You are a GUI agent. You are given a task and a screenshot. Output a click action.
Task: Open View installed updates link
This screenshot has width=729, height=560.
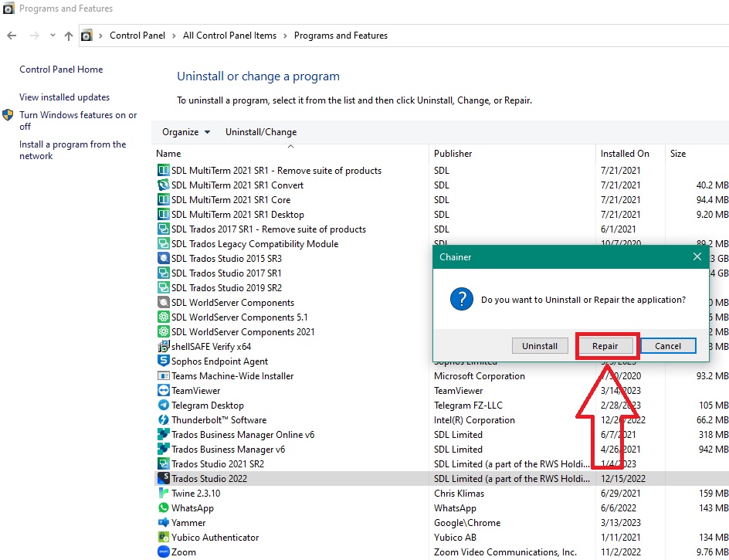[x=64, y=97]
